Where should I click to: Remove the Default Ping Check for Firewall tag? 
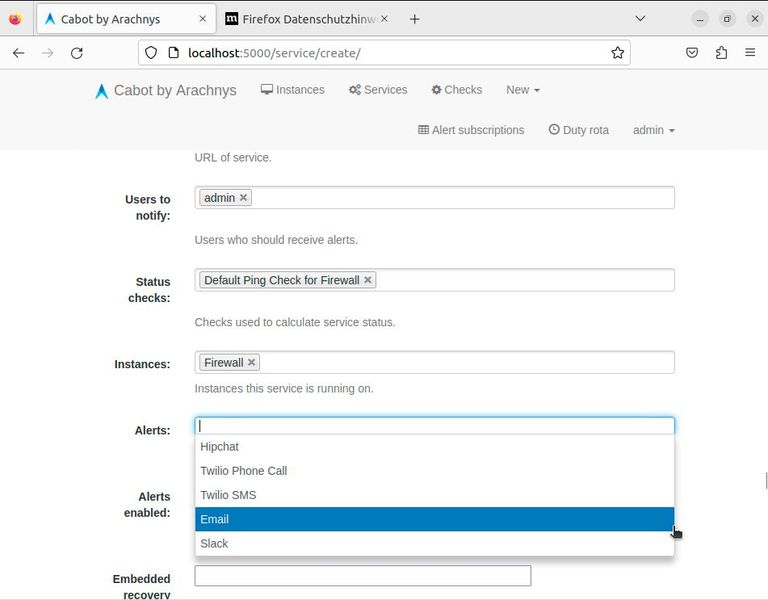tap(368, 280)
